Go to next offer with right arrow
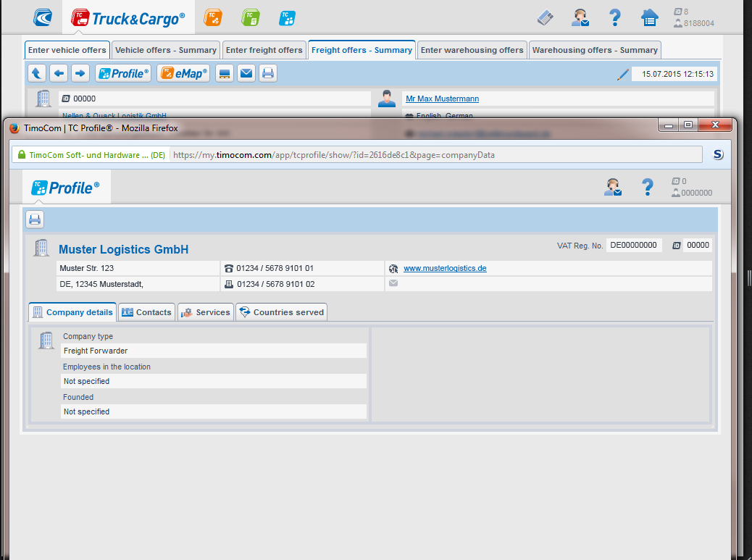 (80, 73)
